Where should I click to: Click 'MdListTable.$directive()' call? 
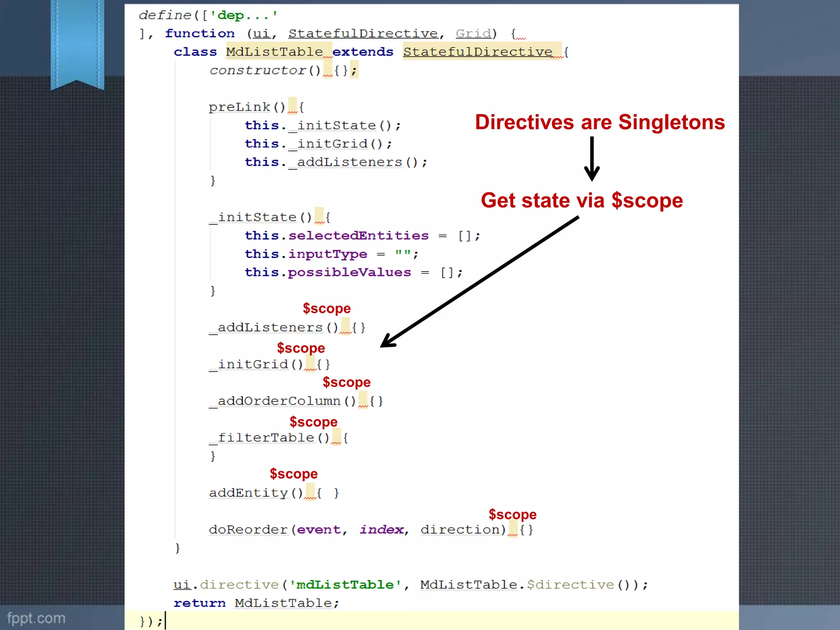click(x=530, y=585)
